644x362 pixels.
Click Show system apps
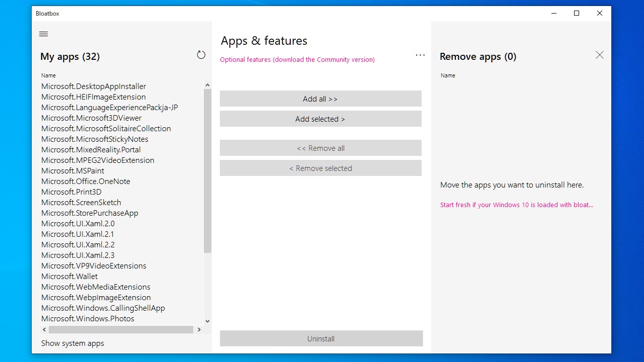click(72, 343)
